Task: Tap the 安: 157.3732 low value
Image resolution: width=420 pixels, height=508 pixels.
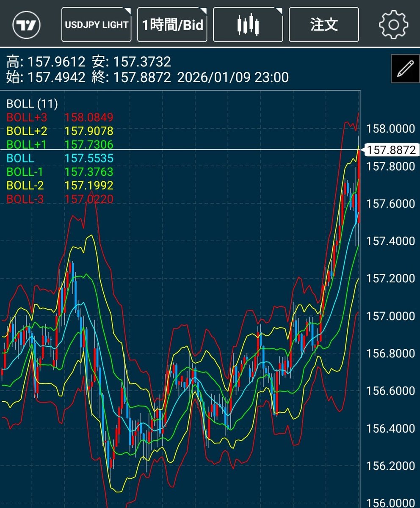Action: [x=131, y=63]
